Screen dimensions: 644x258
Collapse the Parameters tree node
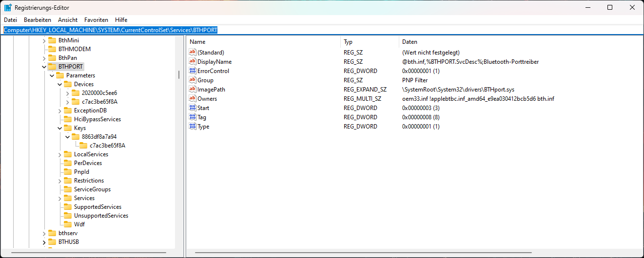(52, 75)
